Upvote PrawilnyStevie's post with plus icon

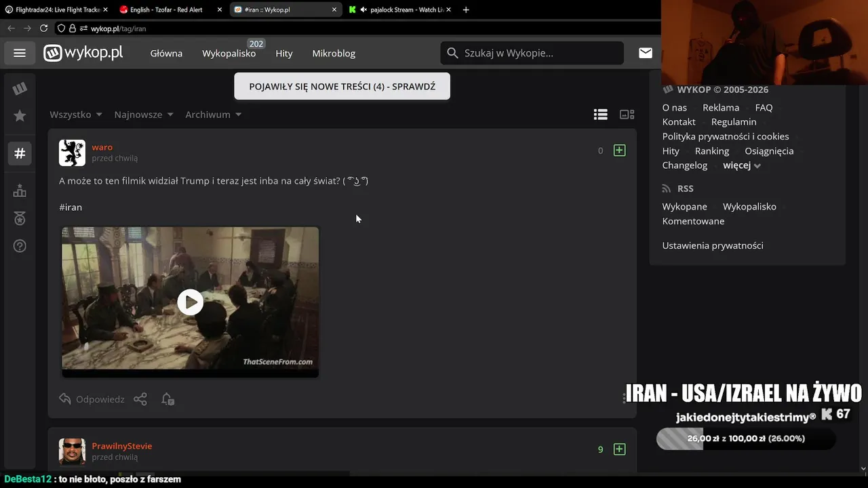(619, 449)
